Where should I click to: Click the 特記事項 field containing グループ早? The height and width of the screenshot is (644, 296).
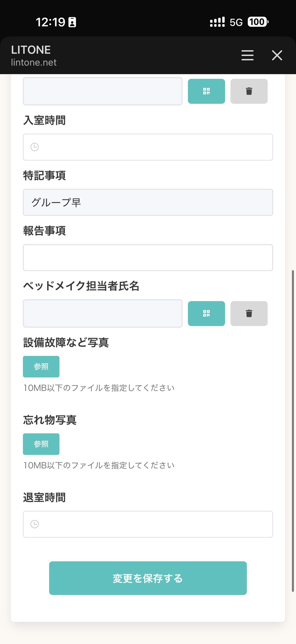coord(148,202)
